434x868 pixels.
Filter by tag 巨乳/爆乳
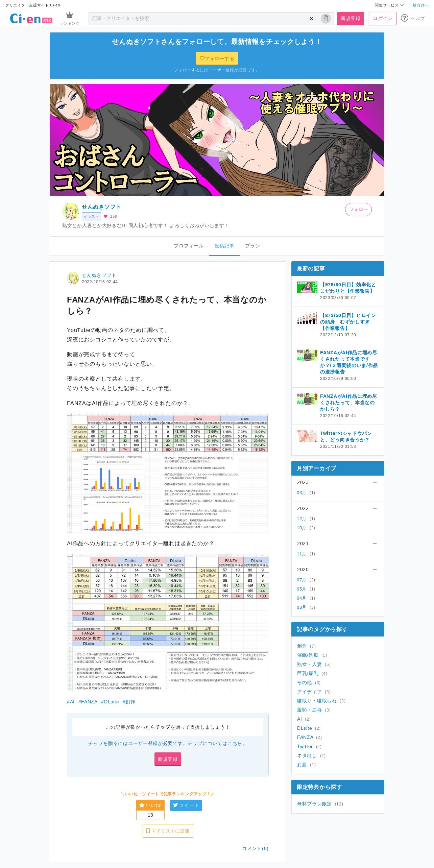tap(308, 674)
